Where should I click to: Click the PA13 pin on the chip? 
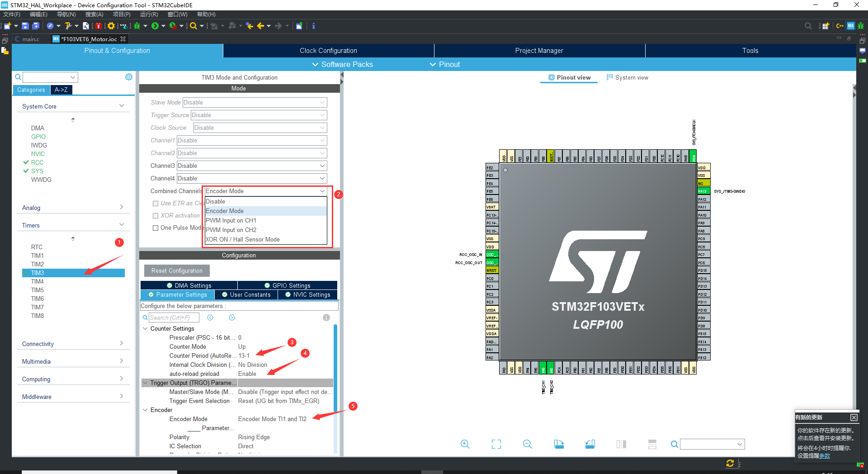point(703,191)
